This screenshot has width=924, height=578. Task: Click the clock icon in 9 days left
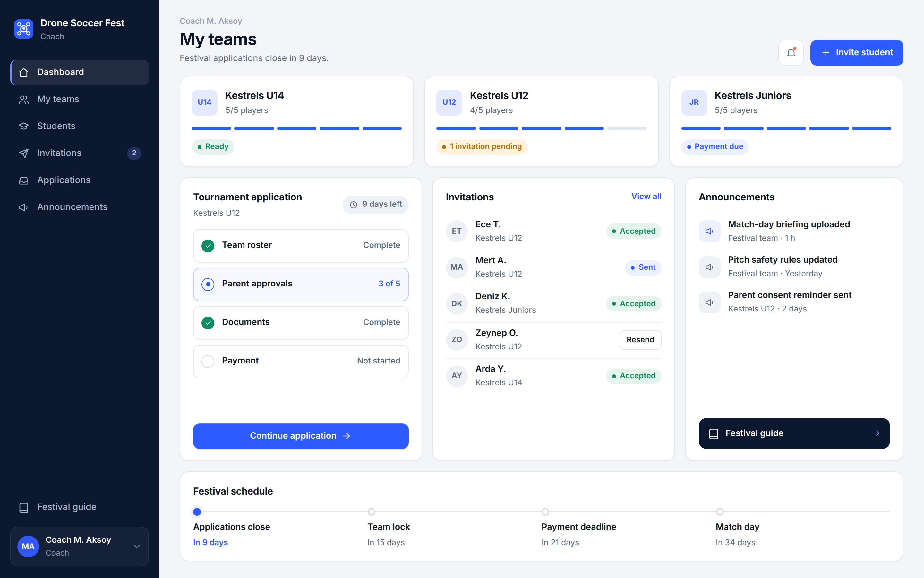tap(354, 205)
